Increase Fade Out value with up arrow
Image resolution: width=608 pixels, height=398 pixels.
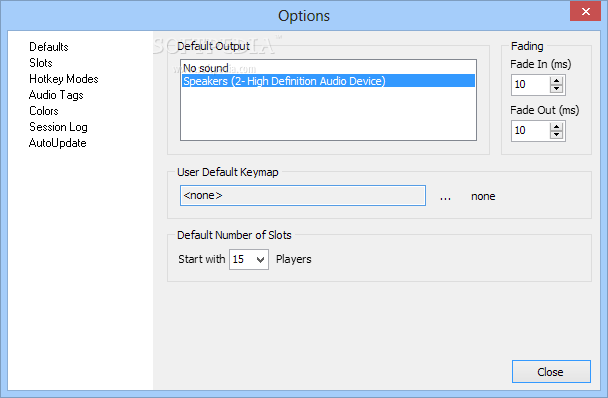(x=556, y=126)
